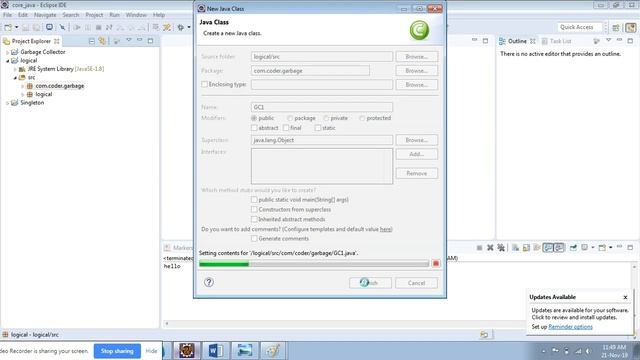Open the Edit menu
640x360 pixels.
[22, 15]
